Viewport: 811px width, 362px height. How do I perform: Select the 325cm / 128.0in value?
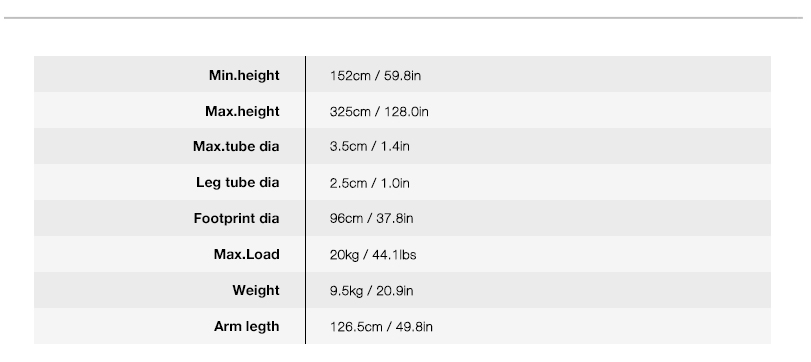379,112
